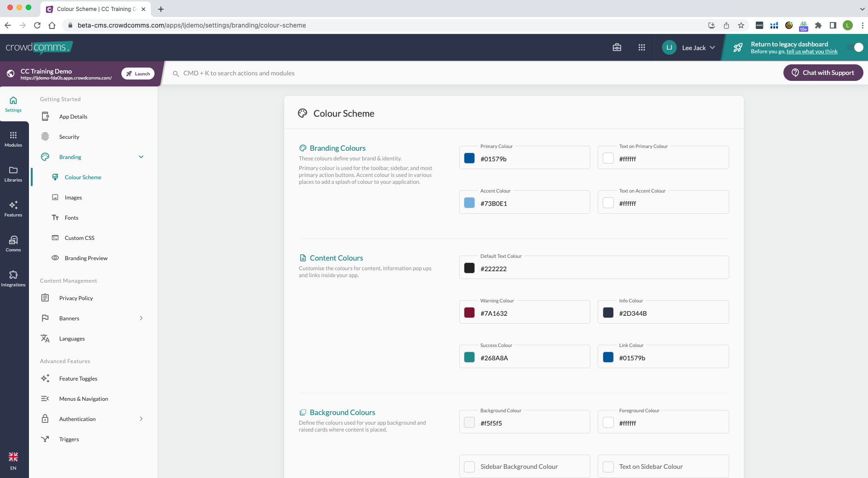Select Branding Preview in the sidebar
The width and height of the screenshot is (868, 478).
(x=86, y=258)
